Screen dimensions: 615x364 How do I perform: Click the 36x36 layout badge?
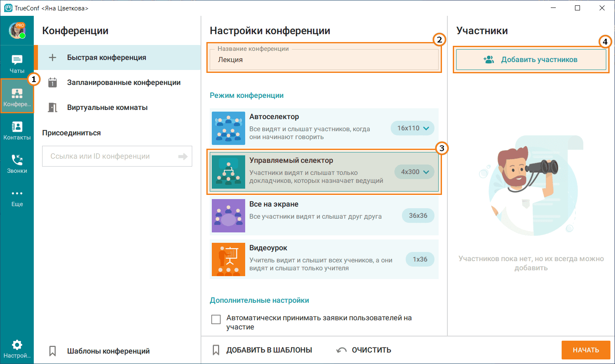tap(418, 216)
